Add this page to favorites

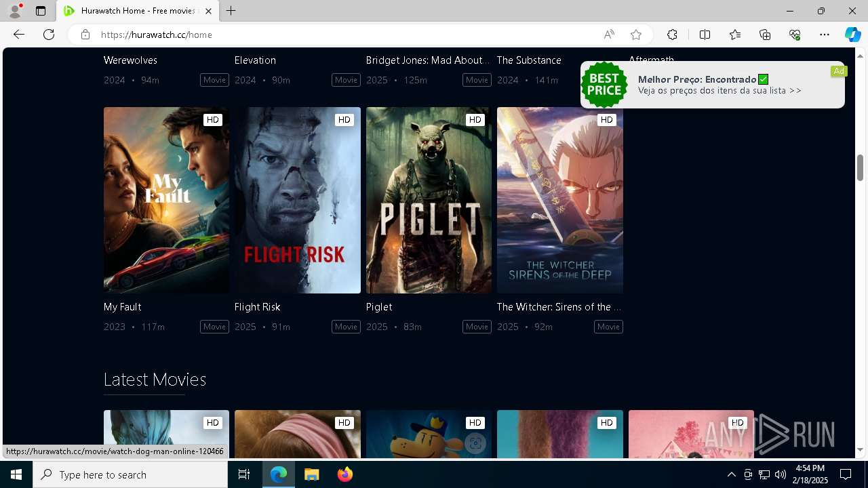[x=636, y=35]
